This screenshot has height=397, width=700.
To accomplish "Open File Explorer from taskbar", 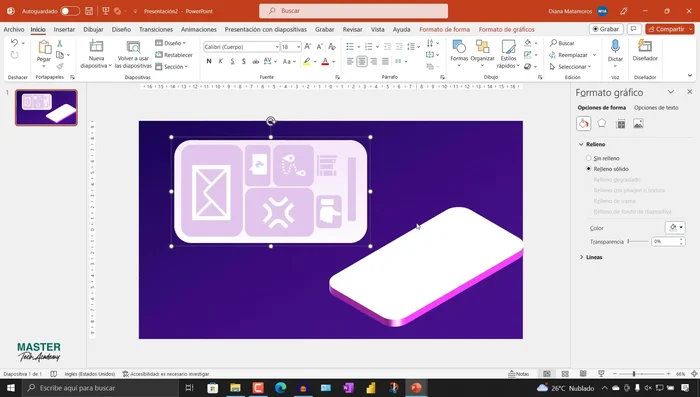I will click(x=235, y=388).
